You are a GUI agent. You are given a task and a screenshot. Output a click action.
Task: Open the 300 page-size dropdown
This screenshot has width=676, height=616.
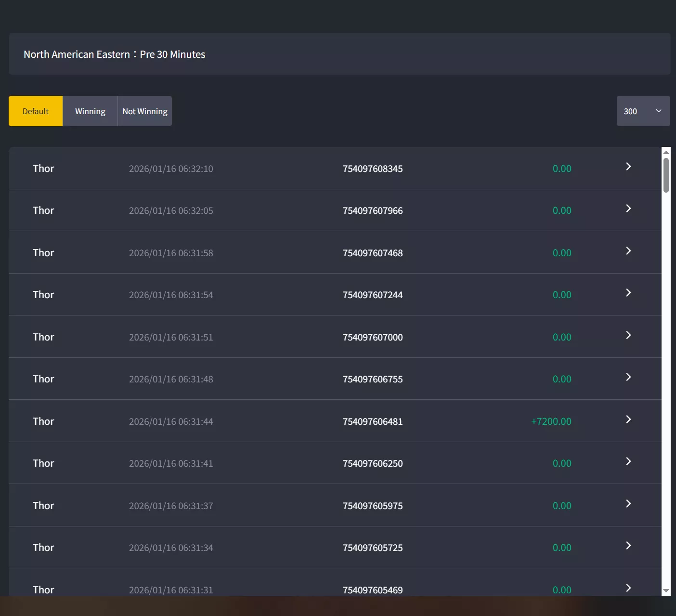click(643, 111)
